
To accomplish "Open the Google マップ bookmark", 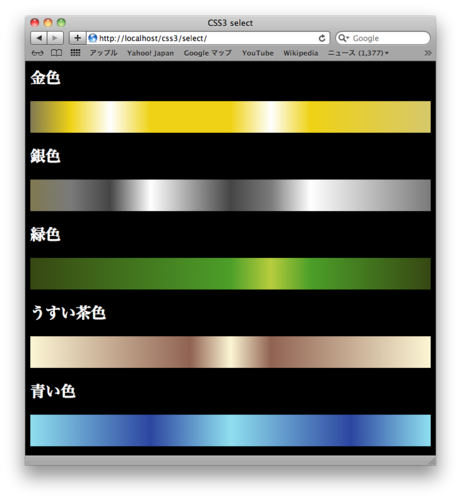I will (208, 53).
